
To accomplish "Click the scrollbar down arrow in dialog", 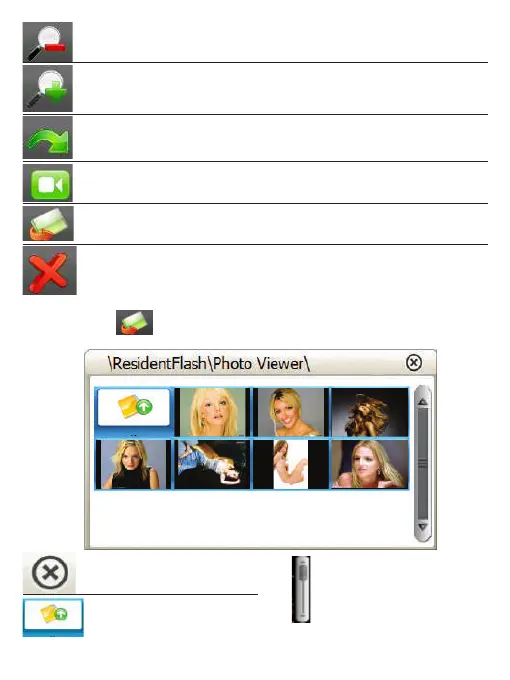I will coord(423,527).
